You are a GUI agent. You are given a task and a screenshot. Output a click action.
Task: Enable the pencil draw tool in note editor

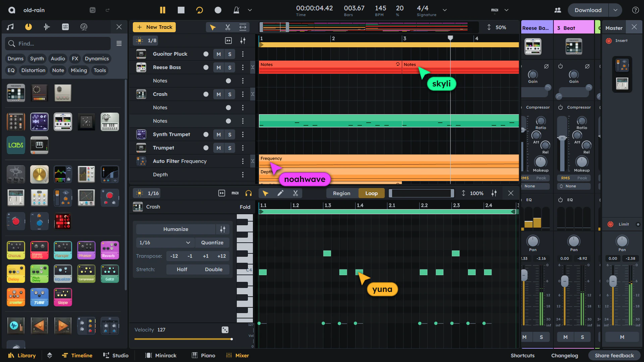[x=280, y=193]
